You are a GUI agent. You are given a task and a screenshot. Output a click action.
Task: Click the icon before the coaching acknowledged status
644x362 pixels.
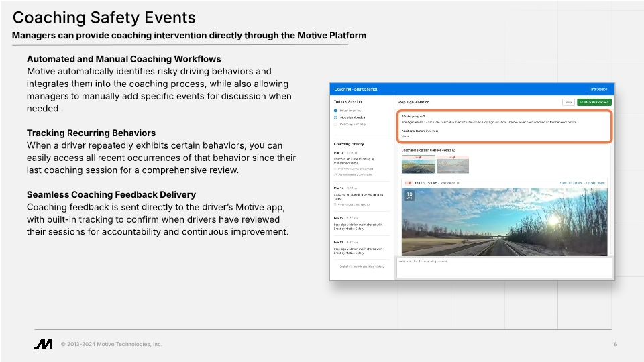pyautogui.click(x=335, y=168)
